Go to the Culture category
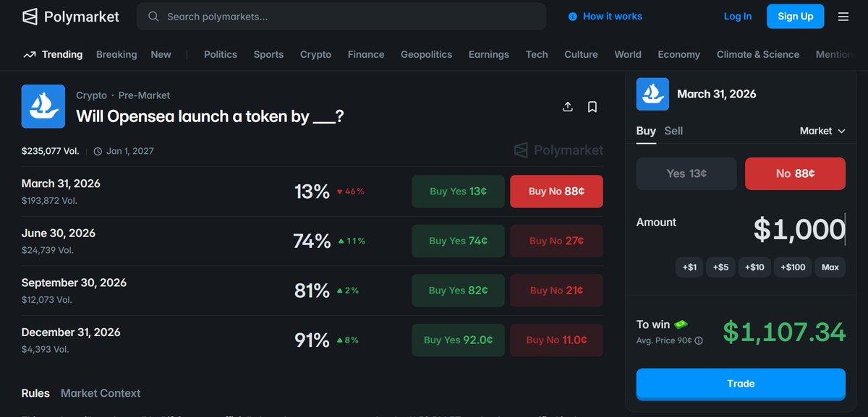The height and width of the screenshot is (417, 868). 581,55
